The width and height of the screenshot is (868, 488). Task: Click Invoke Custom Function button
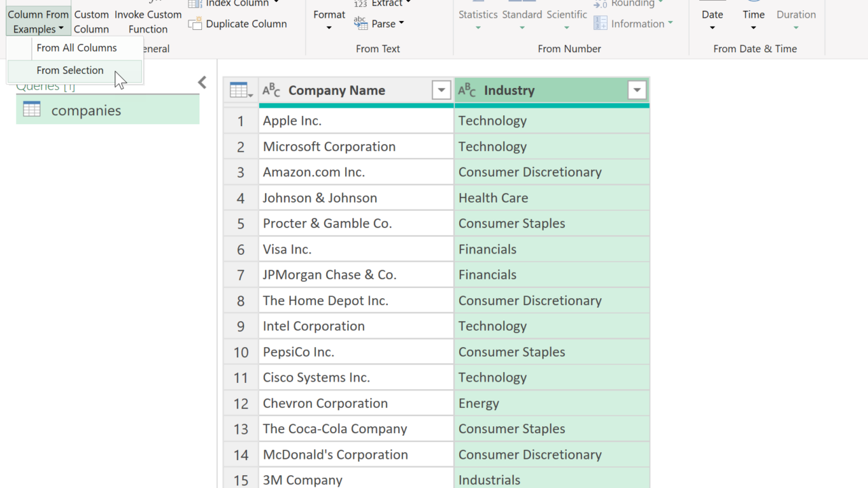[148, 22]
